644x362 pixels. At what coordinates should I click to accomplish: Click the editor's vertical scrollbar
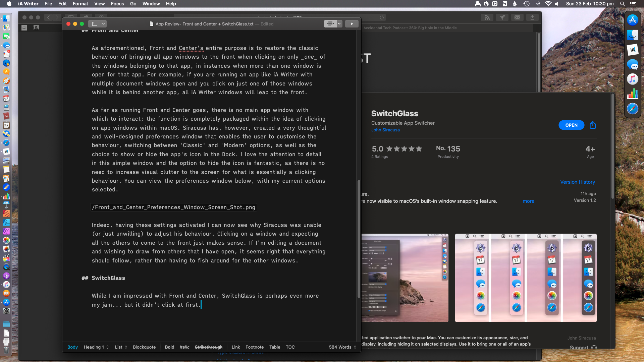coord(359,239)
